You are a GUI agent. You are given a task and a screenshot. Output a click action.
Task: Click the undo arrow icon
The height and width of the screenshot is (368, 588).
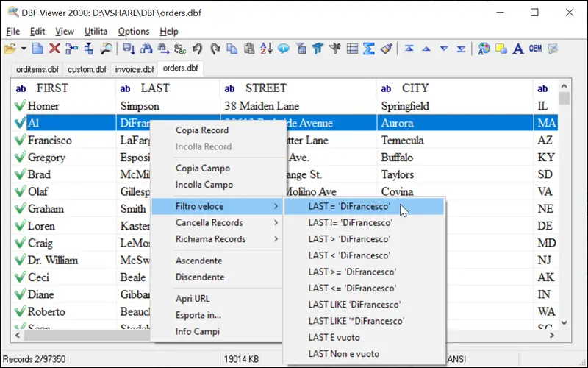(197, 49)
